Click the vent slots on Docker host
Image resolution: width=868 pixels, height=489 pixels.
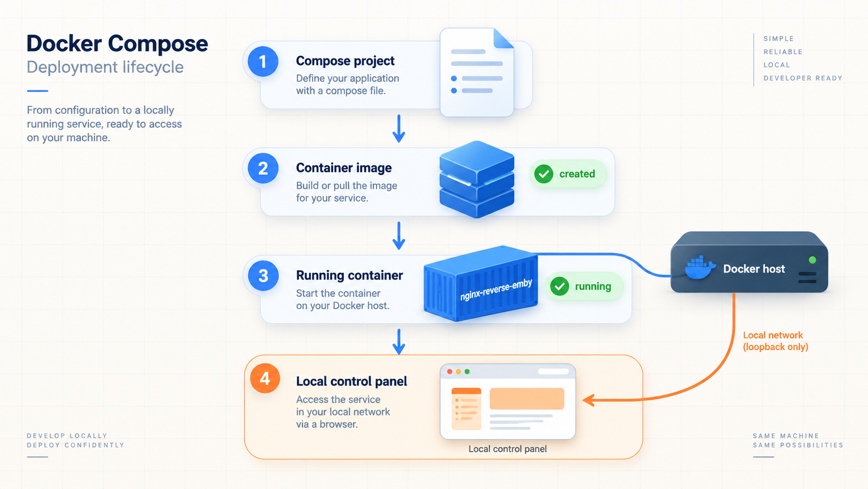807,277
